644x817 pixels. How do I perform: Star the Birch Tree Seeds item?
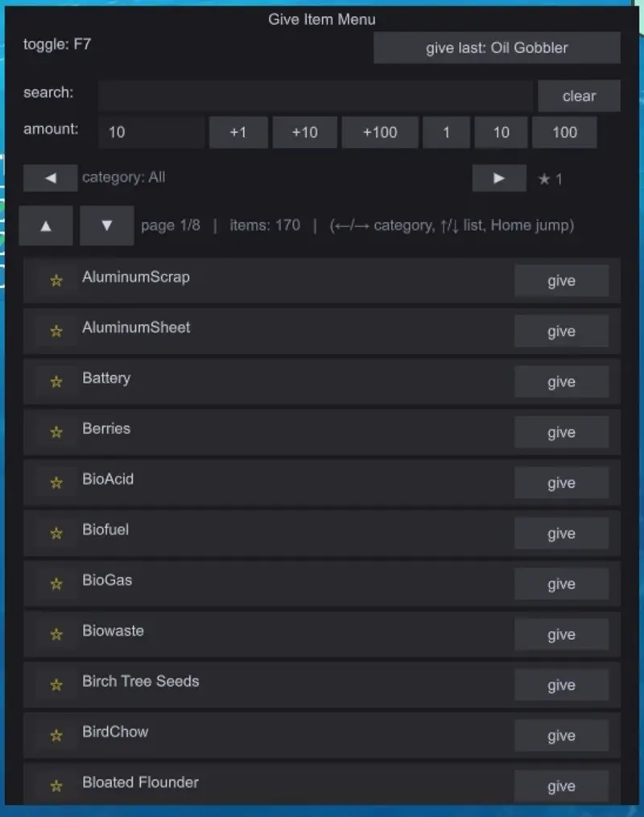click(56, 685)
